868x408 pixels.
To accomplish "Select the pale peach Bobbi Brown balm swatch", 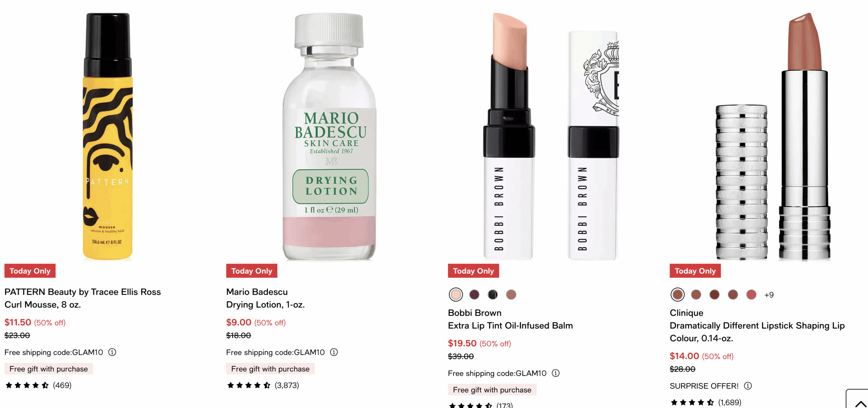I will [456, 294].
